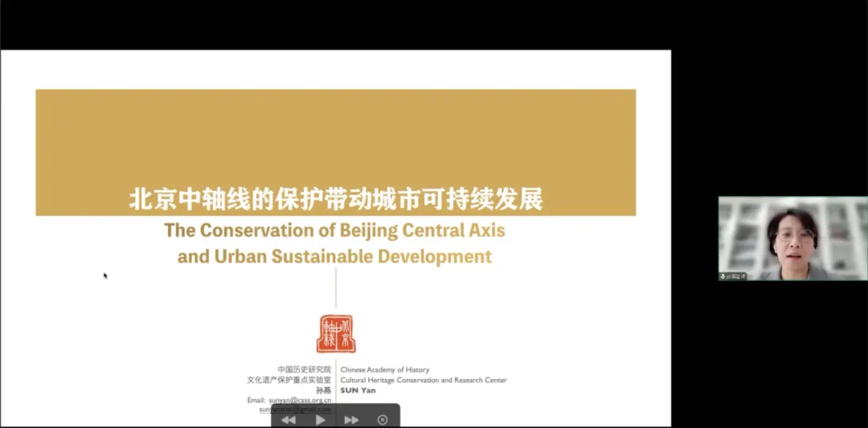Click 'Cultural Heritage Conservation and Research Center' text
This screenshot has height=428, width=868.
point(424,380)
